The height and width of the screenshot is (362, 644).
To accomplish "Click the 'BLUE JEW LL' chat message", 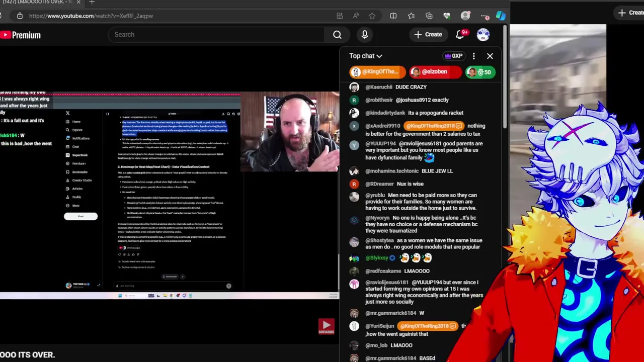I will point(437,171).
